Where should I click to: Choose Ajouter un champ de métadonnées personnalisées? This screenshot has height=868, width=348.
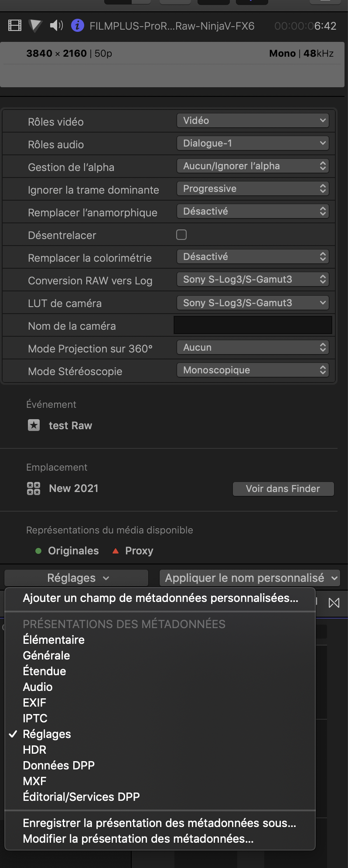[x=160, y=598]
